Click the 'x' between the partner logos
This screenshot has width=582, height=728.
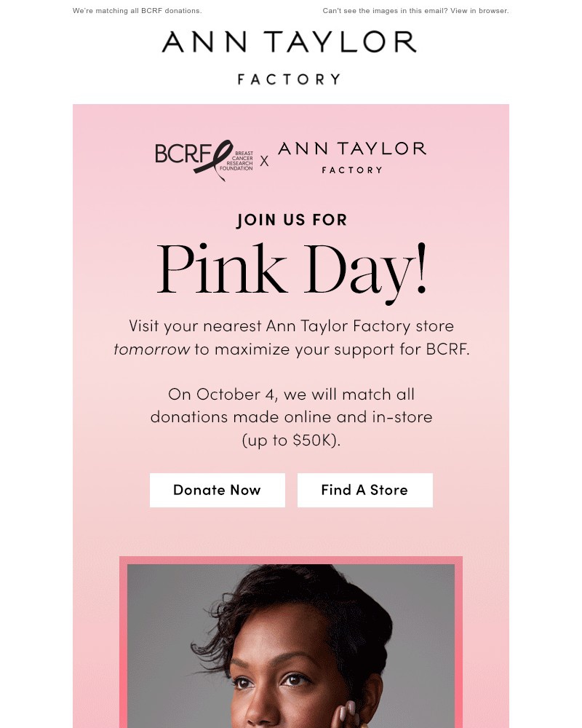click(x=264, y=161)
